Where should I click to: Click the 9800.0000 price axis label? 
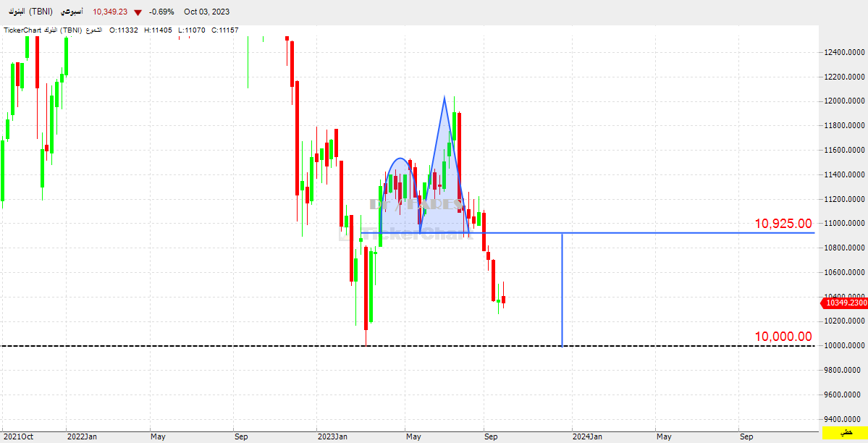point(843,370)
